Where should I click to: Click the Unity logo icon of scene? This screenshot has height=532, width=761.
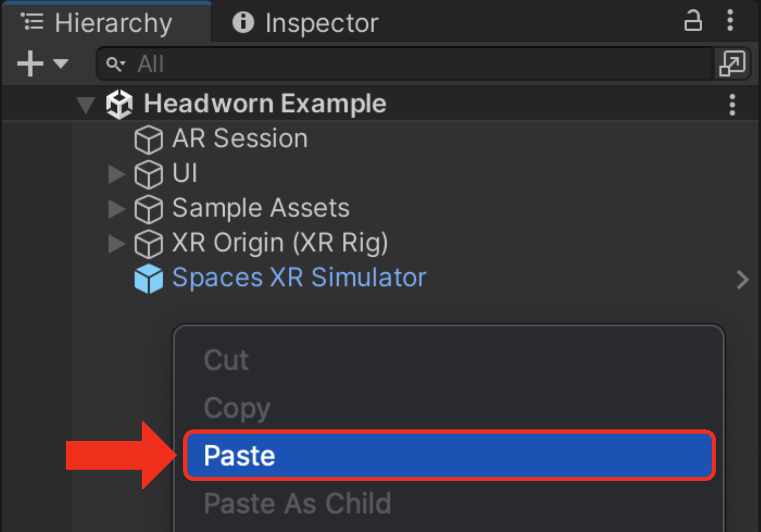pyautogui.click(x=119, y=105)
